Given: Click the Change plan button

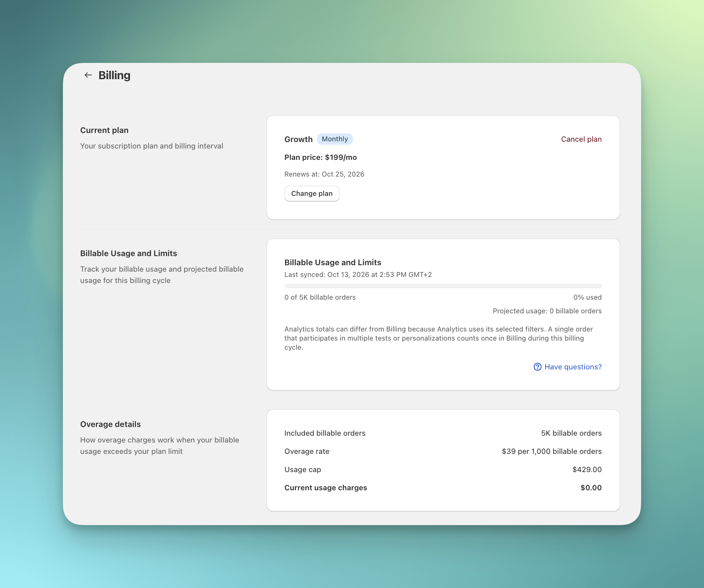Looking at the screenshot, I should point(312,194).
